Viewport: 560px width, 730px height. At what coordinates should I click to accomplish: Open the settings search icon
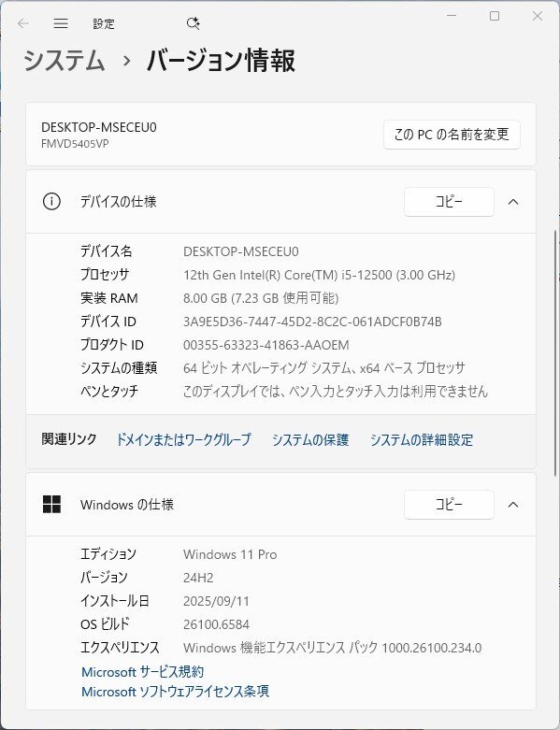(x=193, y=23)
